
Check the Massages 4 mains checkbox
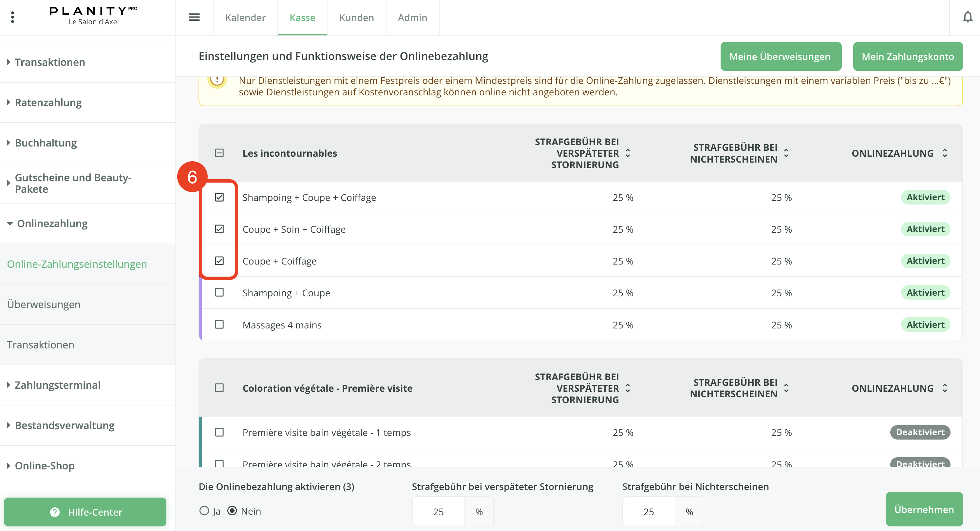pos(219,324)
